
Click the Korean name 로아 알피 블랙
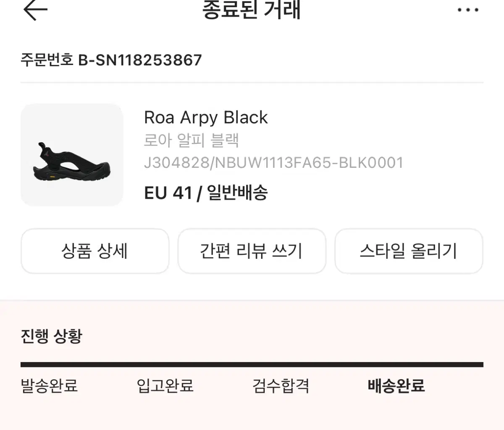click(192, 141)
